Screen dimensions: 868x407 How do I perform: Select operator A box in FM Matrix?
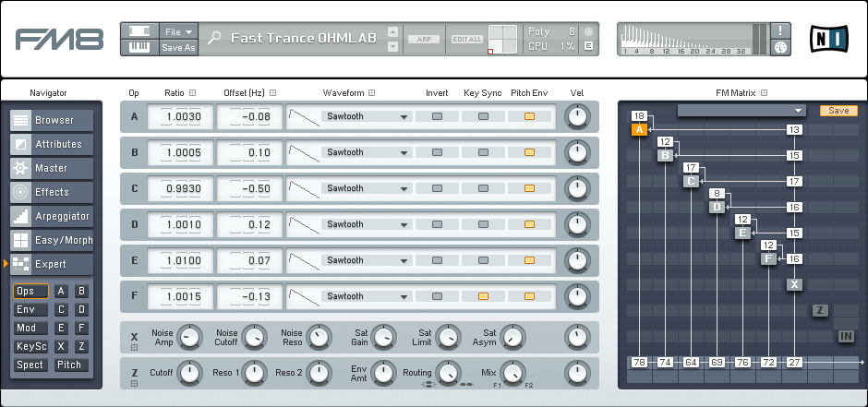coord(639,130)
